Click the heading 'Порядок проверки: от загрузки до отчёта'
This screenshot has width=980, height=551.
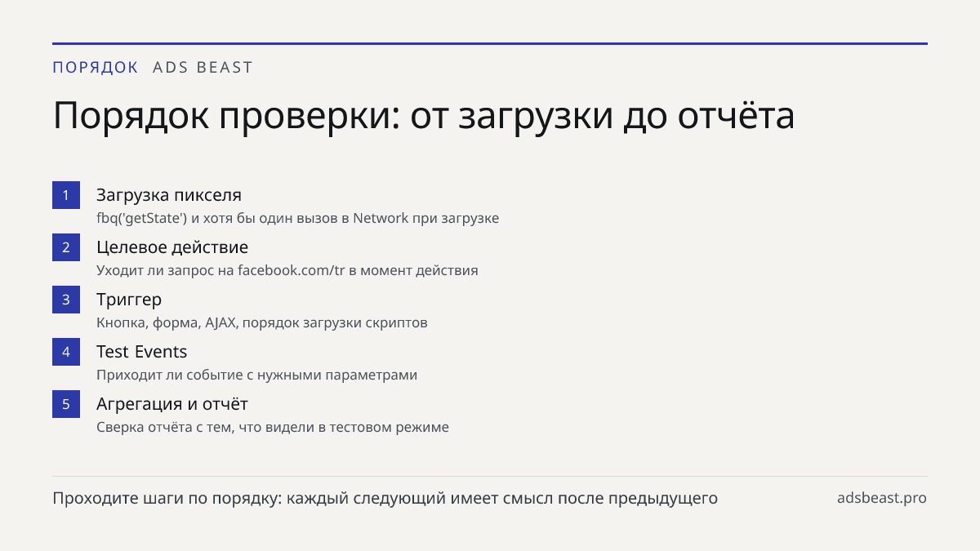(x=424, y=116)
